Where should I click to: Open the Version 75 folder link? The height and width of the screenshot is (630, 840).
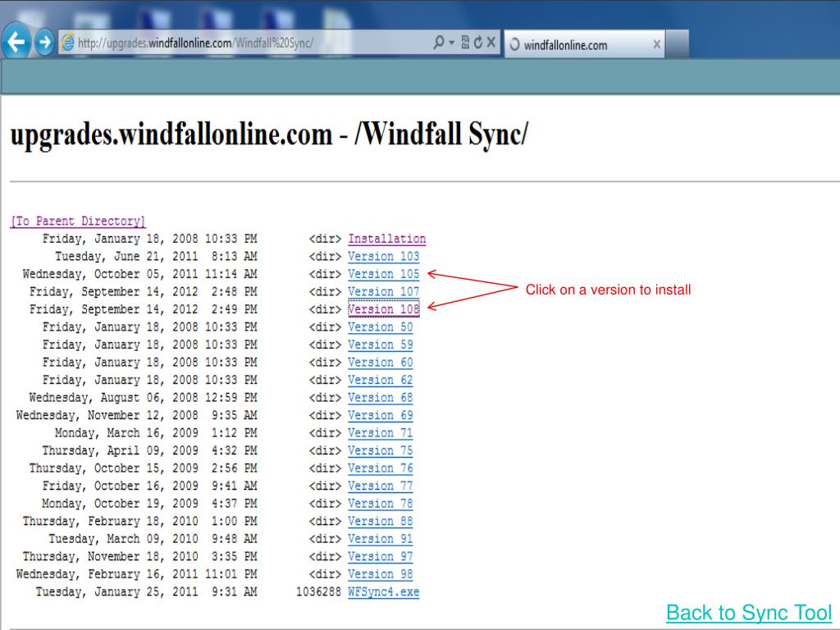[x=381, y=451]
